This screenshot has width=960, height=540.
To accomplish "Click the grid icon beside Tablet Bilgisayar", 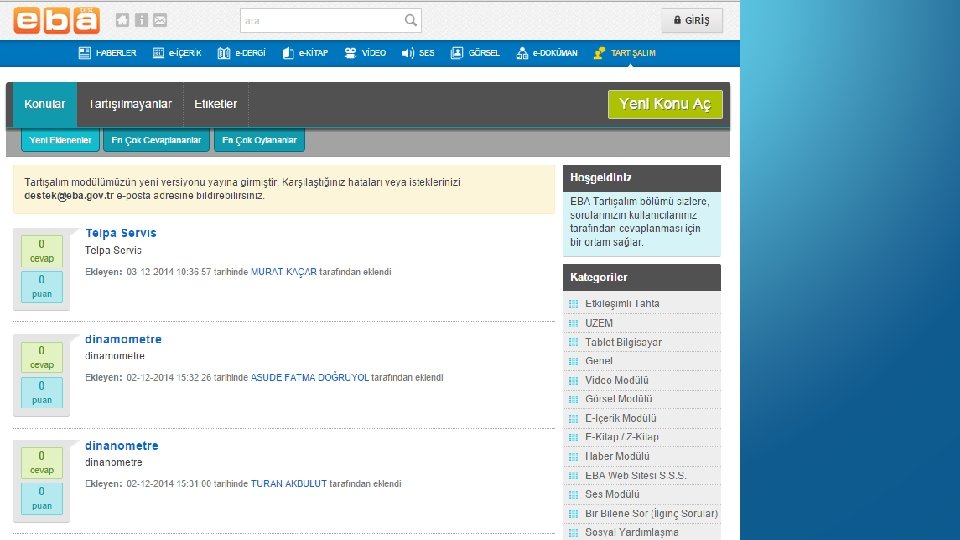I will [x=573, y=342].
